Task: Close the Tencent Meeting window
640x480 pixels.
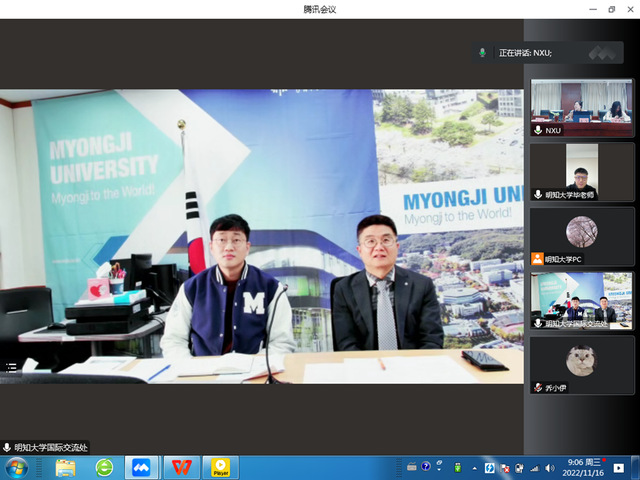Action: pyautogui.click(x=630, y=9)
